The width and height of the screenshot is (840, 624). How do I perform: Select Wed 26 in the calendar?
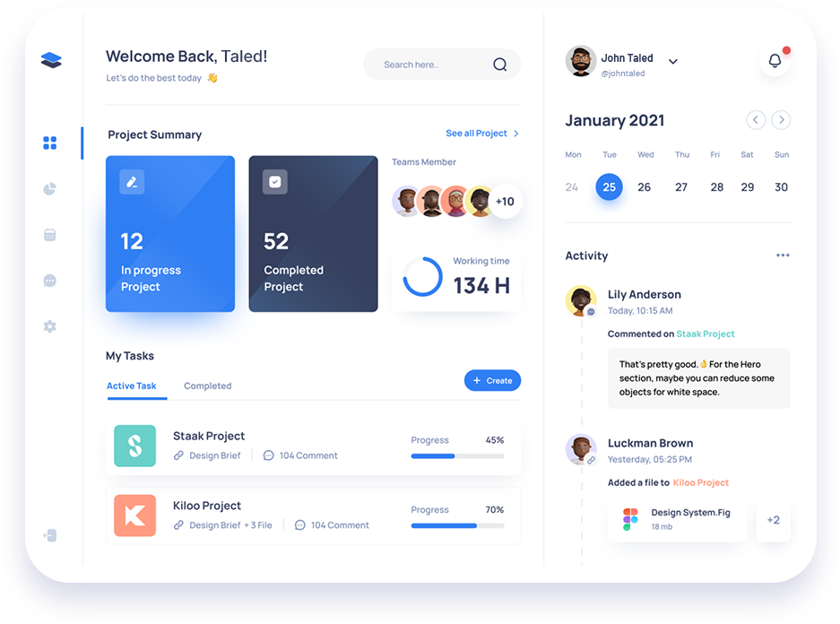coord(644,187)
